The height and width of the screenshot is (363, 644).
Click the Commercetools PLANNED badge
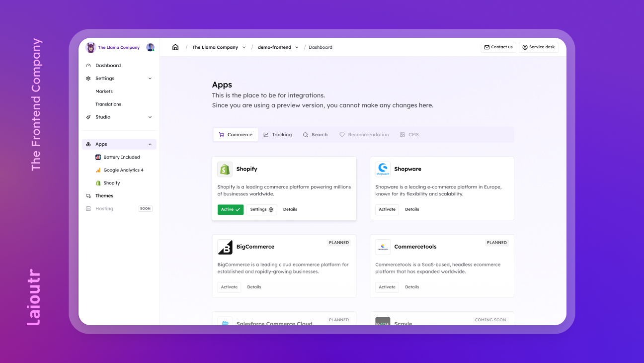pos(497,243)
